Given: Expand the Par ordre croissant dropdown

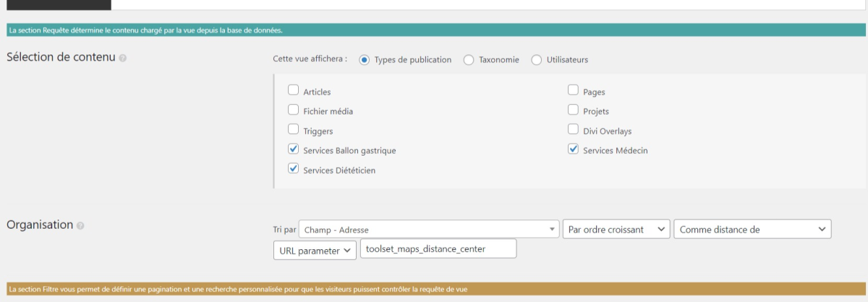Looking at the screenshot, I should coord(616,230).
